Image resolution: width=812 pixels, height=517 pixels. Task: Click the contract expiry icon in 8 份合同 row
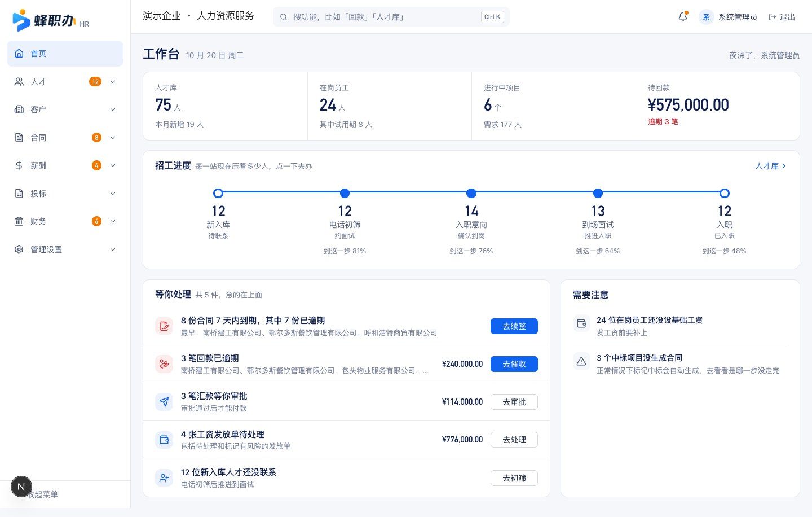click(164, 326)
